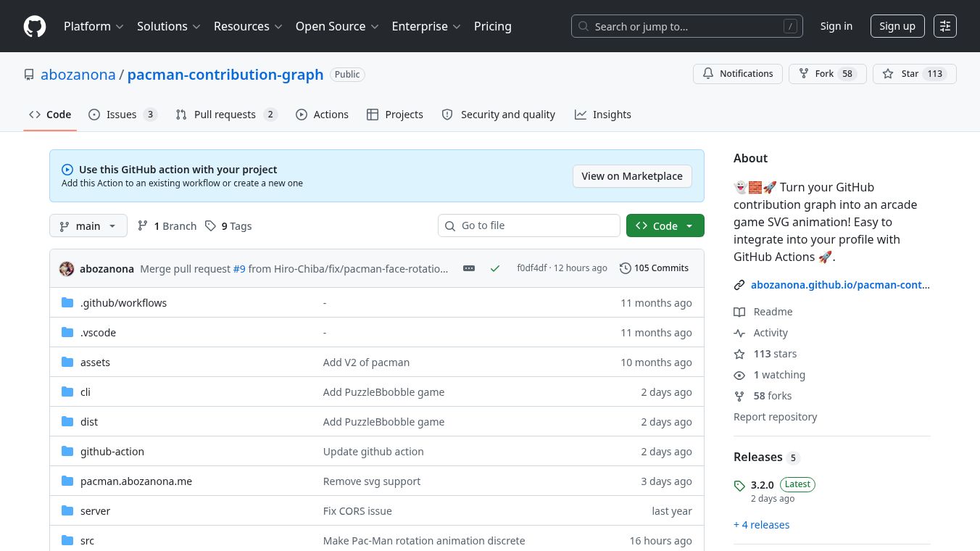Click the play icon in the action banner

click(67, 170)
